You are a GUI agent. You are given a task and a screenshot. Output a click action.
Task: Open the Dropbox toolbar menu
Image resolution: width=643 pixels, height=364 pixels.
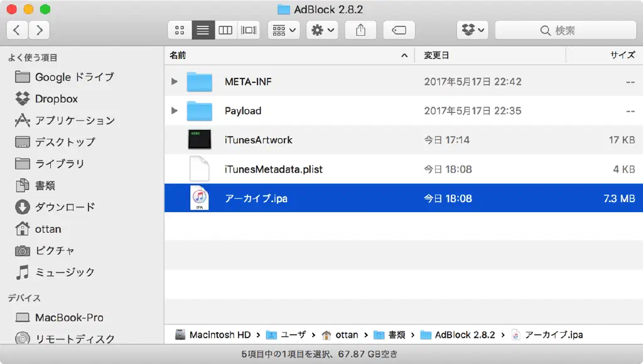(x=473, y=30)
